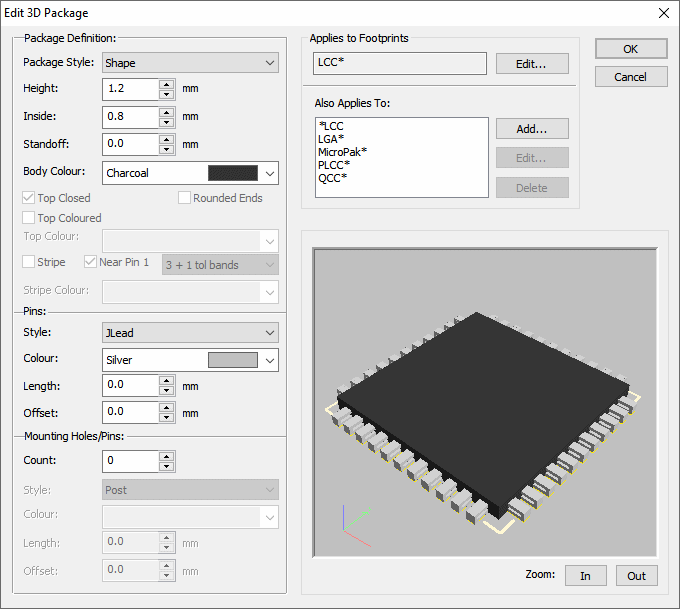Click OK to confirm package settings

630,49
